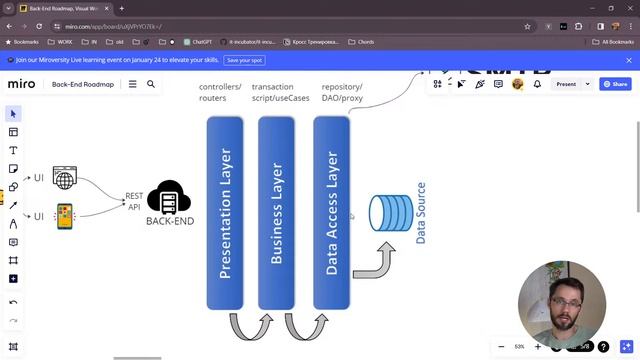
Task: Select the 'controllers/ routers' text
Action: [220, 92]
